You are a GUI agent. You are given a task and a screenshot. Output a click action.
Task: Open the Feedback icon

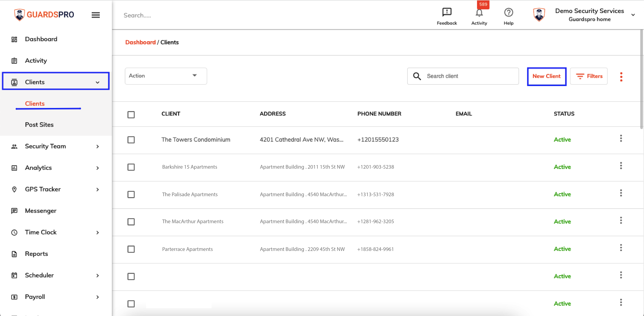coord(447,12)
